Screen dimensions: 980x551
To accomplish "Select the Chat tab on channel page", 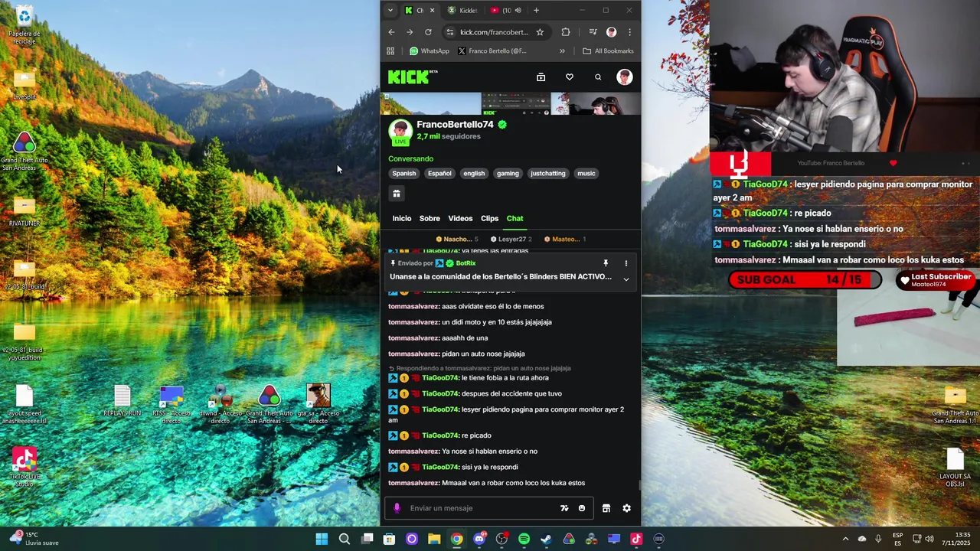I will pos(514,219).
